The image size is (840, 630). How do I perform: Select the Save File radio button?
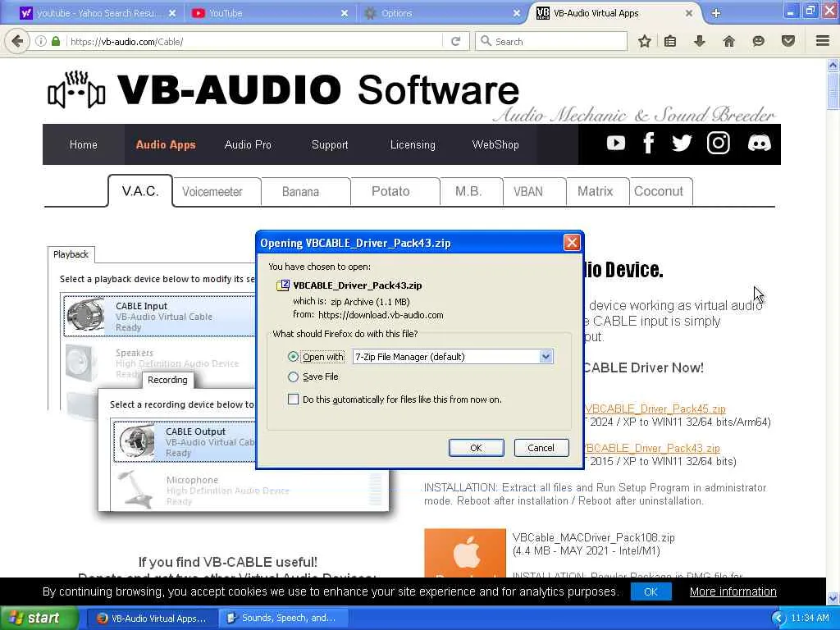point(293,377)
